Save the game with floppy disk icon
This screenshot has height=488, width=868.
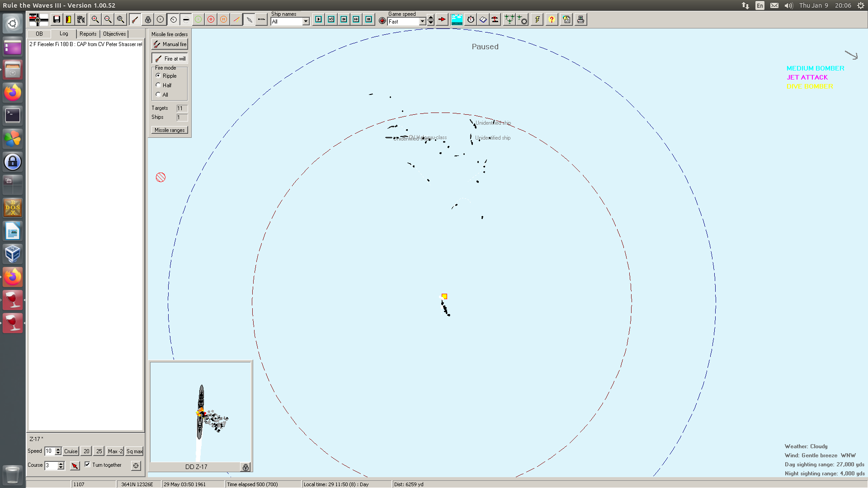pos(57,19)
